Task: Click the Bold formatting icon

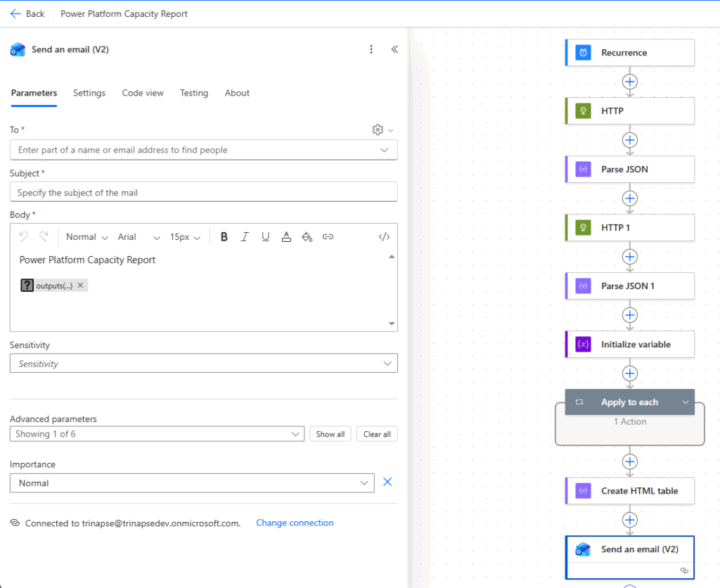Action: (224, 237)
